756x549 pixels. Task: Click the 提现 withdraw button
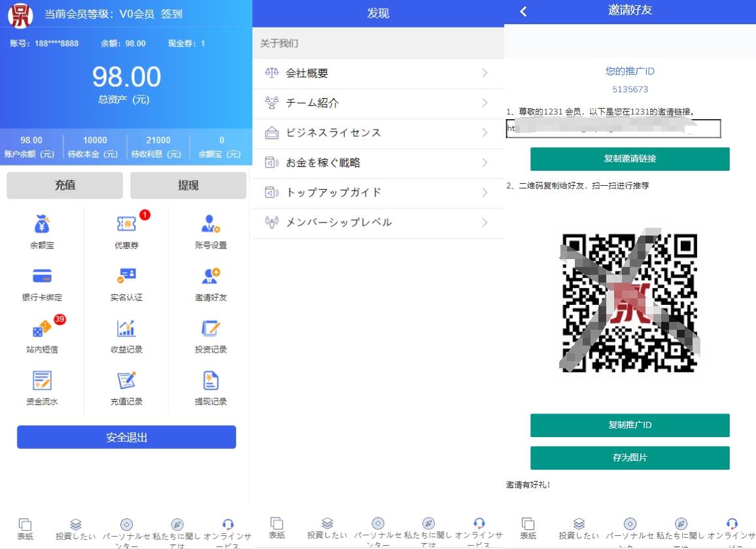pos(188,185)
